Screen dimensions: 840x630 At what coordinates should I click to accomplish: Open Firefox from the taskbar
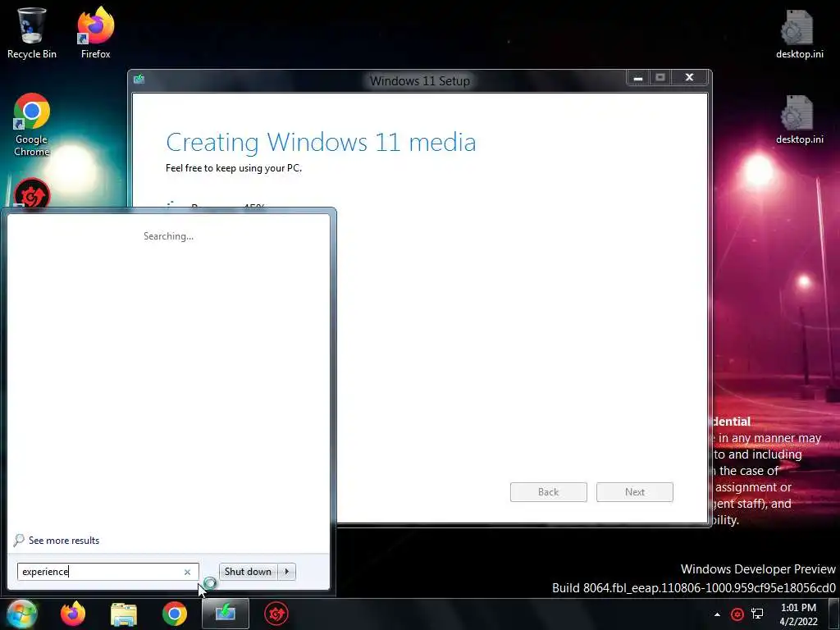(x=73, y=614)
